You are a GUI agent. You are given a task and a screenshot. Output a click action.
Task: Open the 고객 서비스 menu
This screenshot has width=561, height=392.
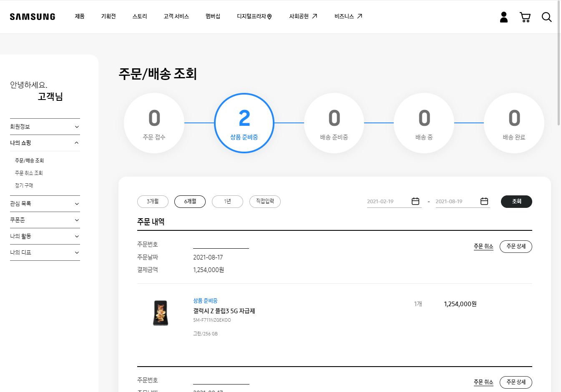tap(176, 16)
